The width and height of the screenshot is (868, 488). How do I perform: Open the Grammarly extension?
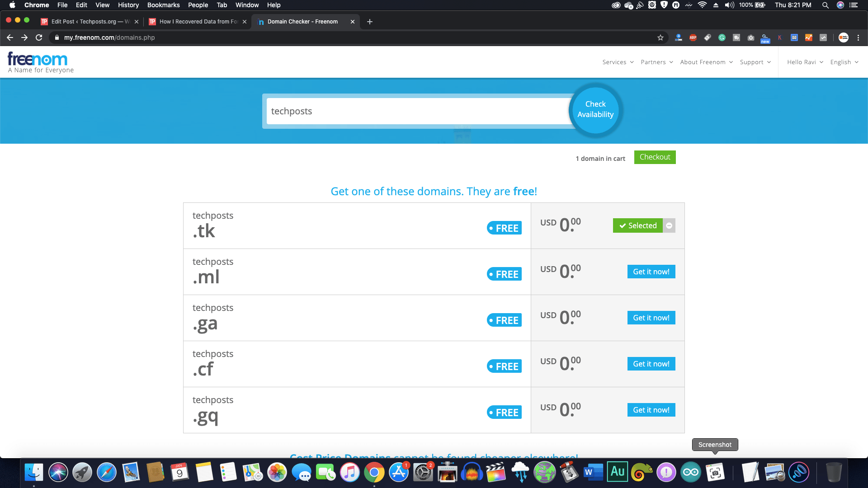point(722,38)
